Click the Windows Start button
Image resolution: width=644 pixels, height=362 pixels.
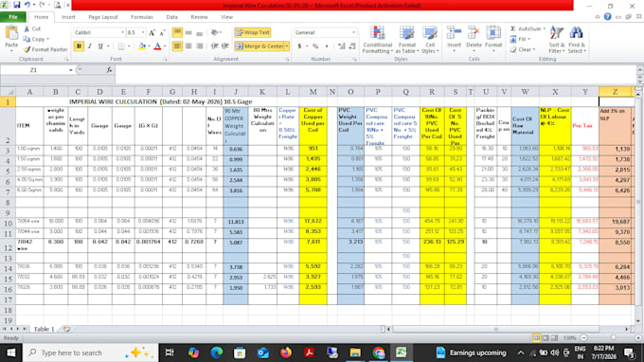click(11, 353)
